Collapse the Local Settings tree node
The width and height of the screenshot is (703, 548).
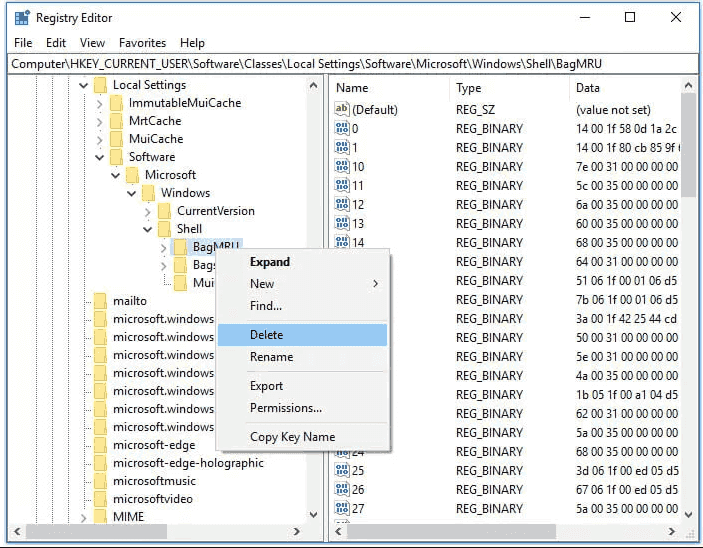pyautogui.click(x=84, y=85)
